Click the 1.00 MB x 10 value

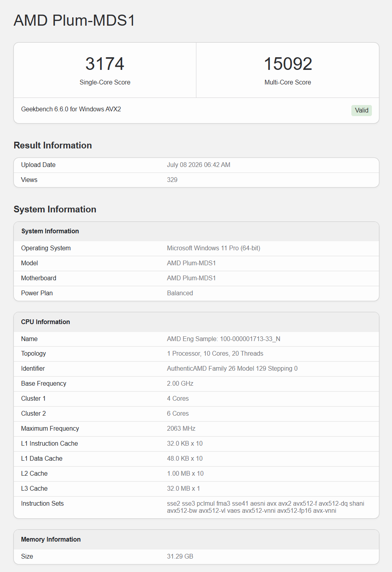pyautogui.click(x=185, y=473)
